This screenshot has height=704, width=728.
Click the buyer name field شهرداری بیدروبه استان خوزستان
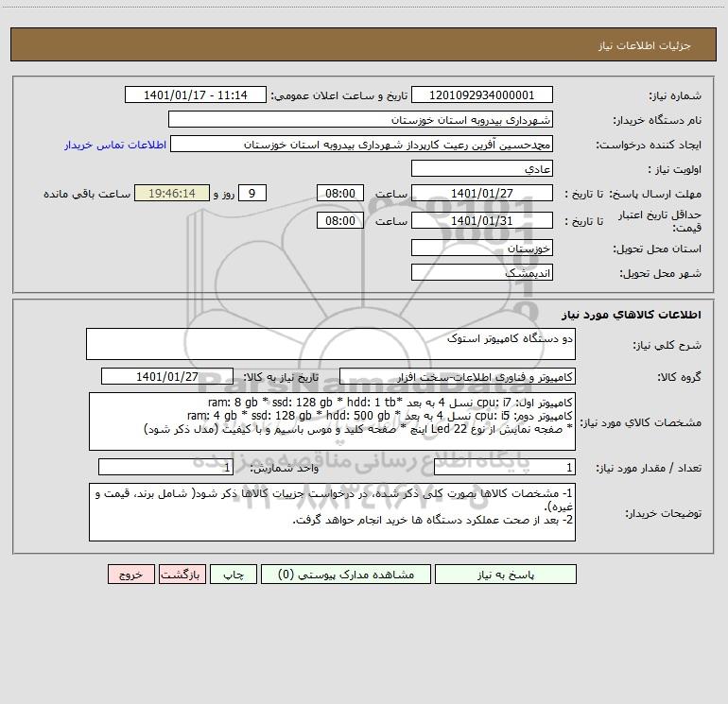[360, 120]
